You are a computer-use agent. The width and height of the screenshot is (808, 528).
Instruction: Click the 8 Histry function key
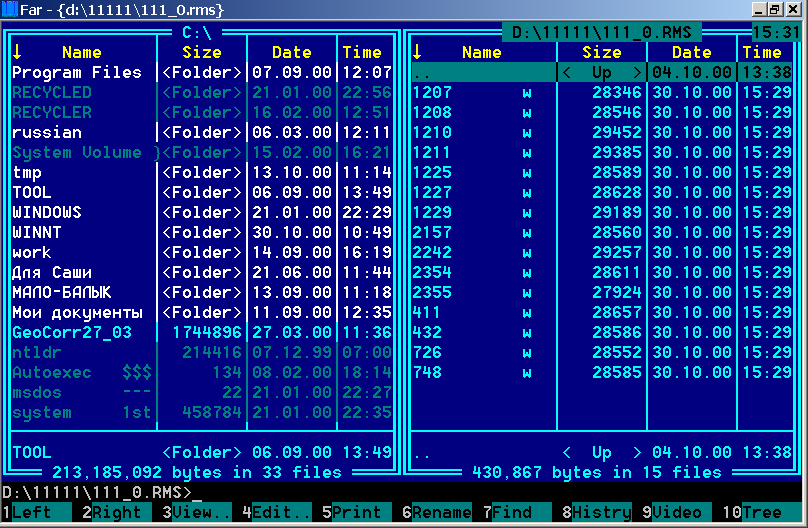(x=597, y=513)
